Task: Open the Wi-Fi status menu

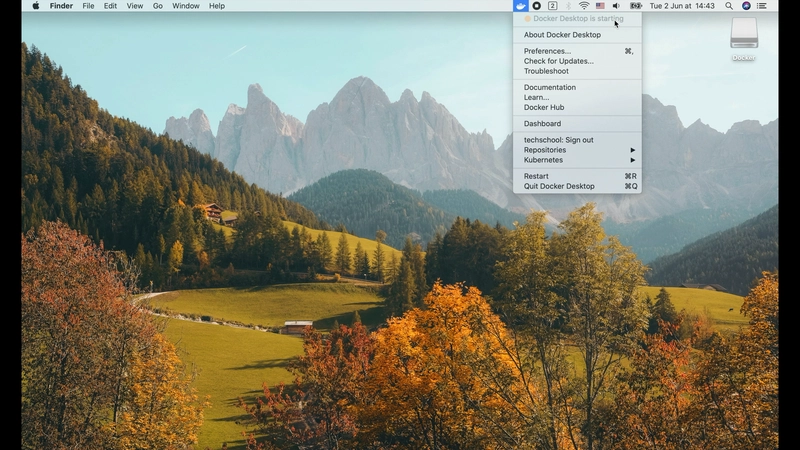Action: pos(584,6)
